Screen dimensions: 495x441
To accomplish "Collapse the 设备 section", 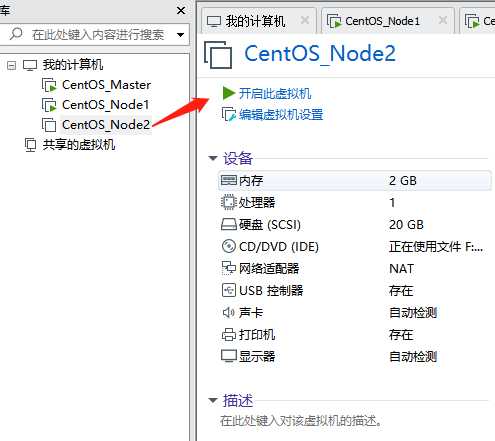I will tap(213, 158).
